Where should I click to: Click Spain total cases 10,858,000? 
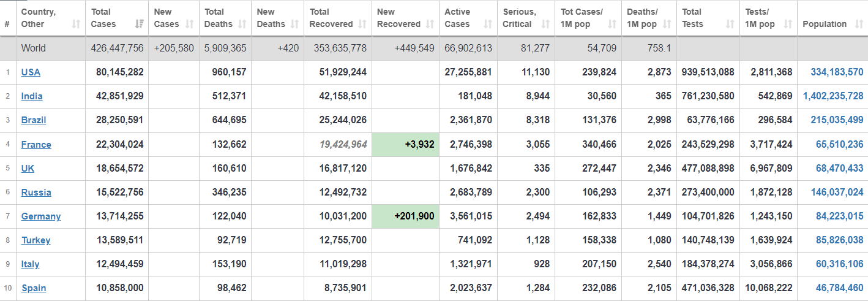[x=120, y=288]
